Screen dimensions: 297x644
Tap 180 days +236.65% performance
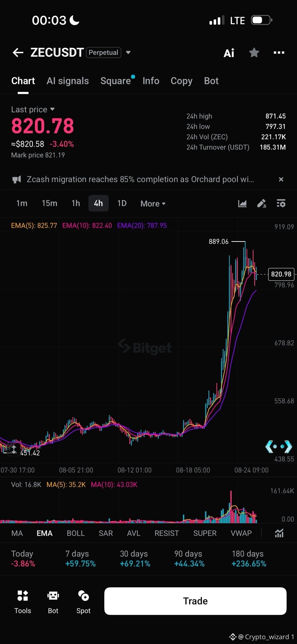[249, 559]
